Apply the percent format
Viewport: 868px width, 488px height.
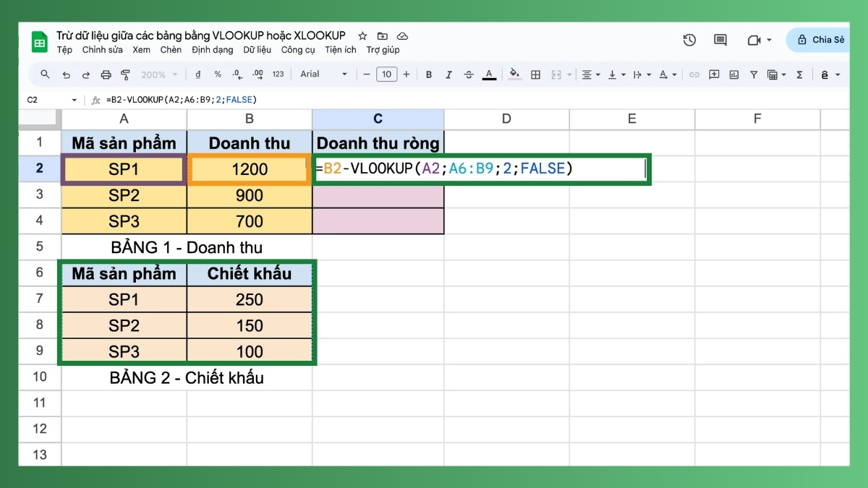pos(217,74)
